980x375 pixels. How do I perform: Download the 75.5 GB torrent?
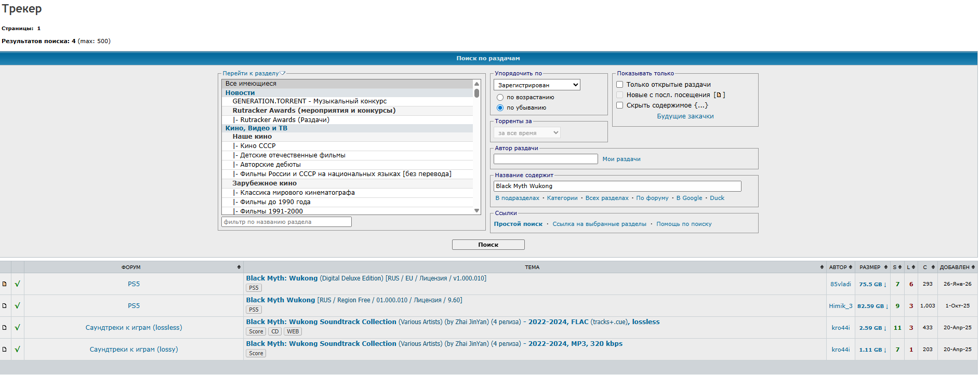(x=873, y=284)
